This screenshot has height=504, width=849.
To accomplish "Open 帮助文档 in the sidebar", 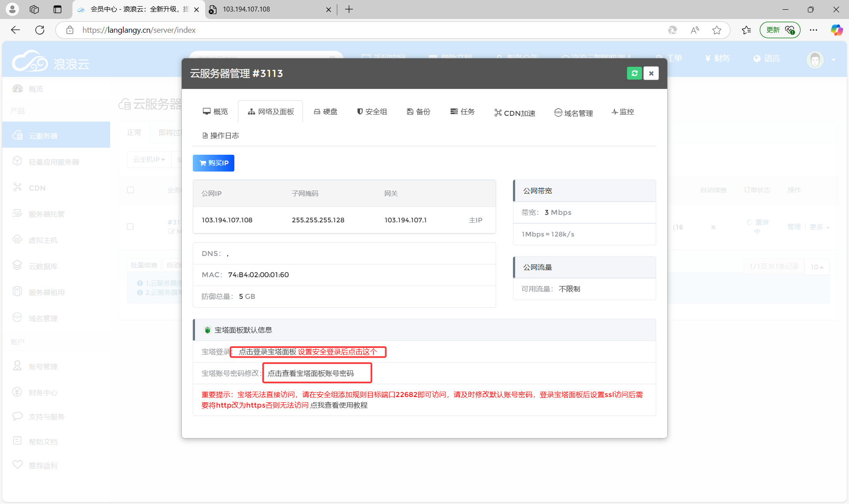I will (x=43, y=441).
